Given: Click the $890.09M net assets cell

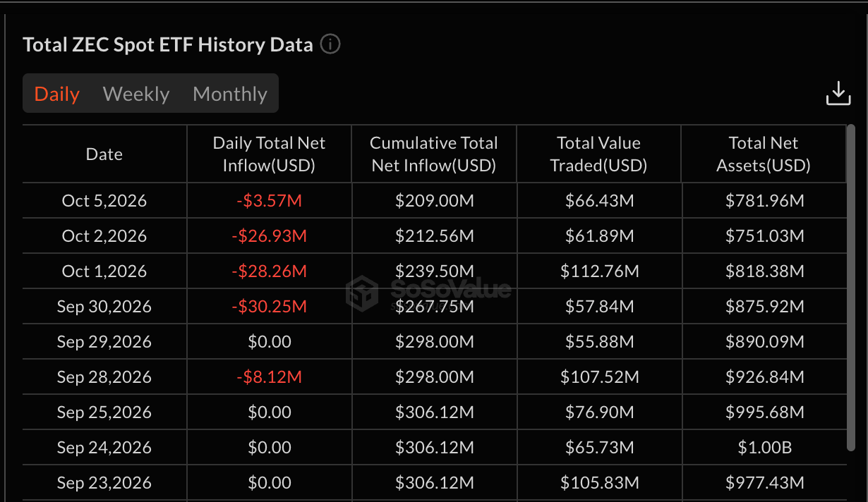Looking at the screenshot, I should tap(764, 342).
